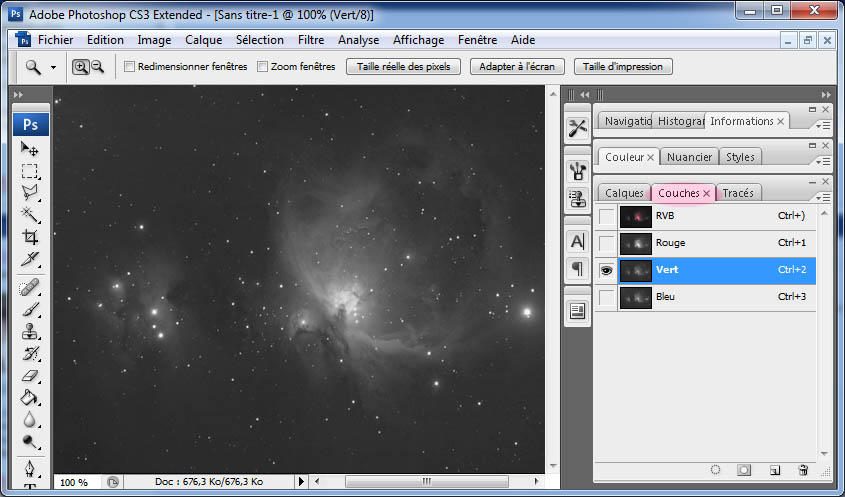Click the 100 % zoom field
The height and width of the screenshot is (497, 845).
(77, 482)
